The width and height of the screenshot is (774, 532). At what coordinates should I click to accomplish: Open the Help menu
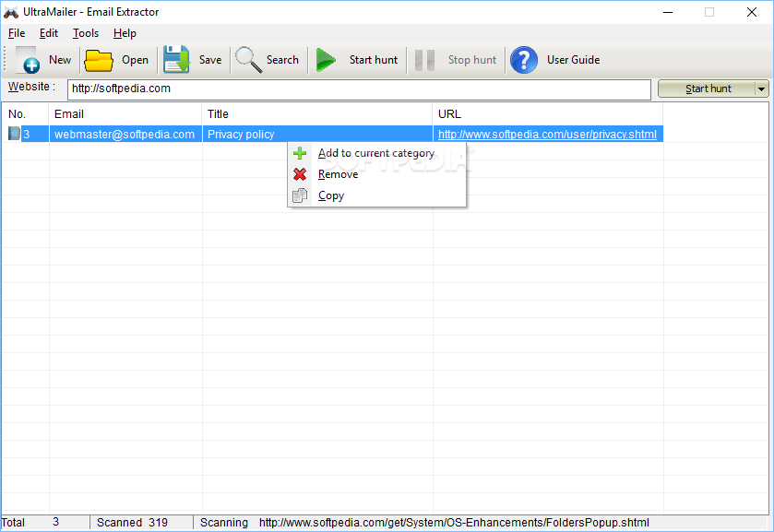[125, 33]
